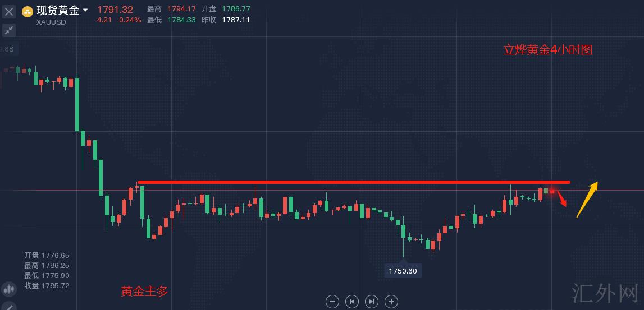Click the 现货黄金 symbol name
Viewport: 644px width, 310px height.
coord(58,10)
